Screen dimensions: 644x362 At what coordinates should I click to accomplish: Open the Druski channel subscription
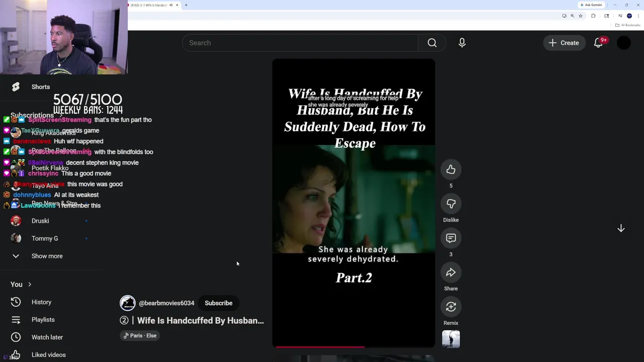coord(40,221)
